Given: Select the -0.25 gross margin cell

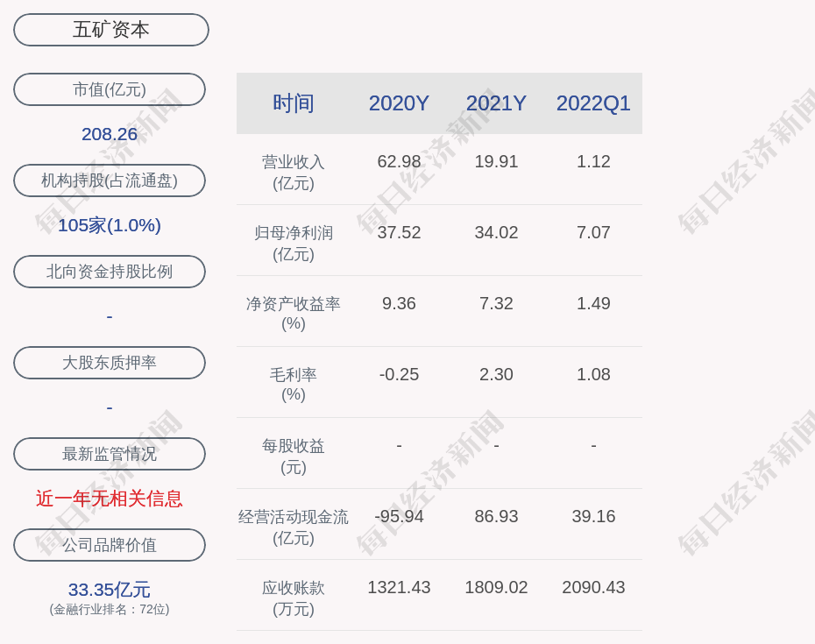Looking at the screenshot, I should pyautogui.click(x=400, y=374).
